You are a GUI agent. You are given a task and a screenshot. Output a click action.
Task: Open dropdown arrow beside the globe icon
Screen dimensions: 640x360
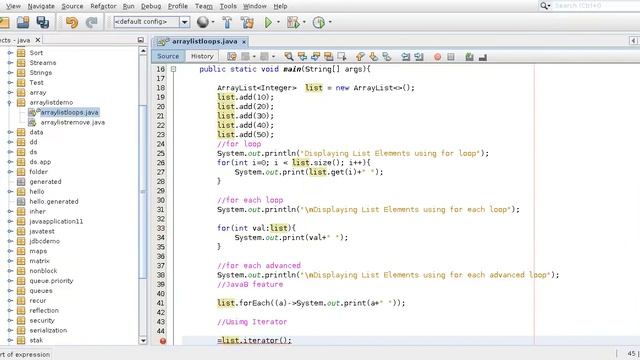click(x=213, y=22)
